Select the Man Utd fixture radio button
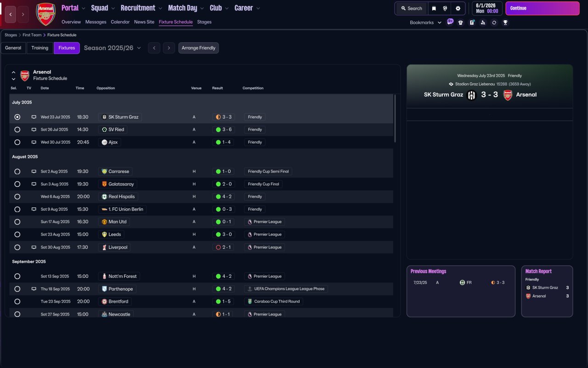Image resolution: width=588 pixels, height=368 pixels. 17,222
